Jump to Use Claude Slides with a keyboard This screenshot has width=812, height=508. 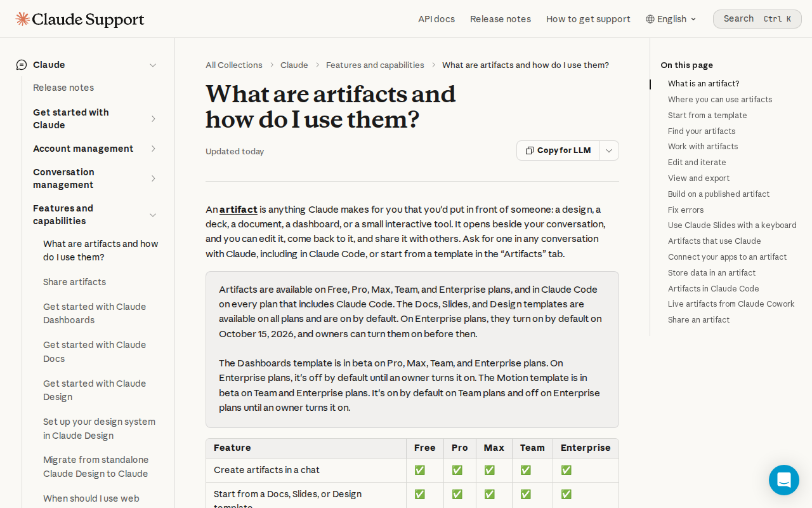pos(732,225)
